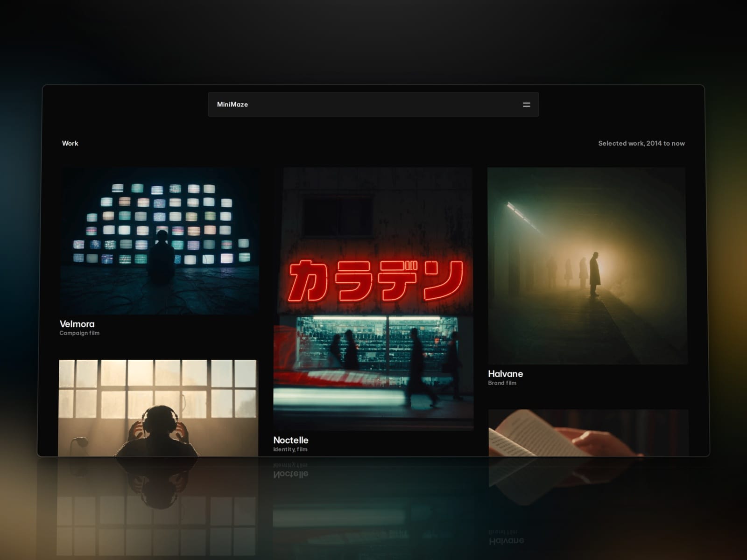747x560 pixels.
Task: Click the standing figure in the fog
Action: (x=594, y=274)
